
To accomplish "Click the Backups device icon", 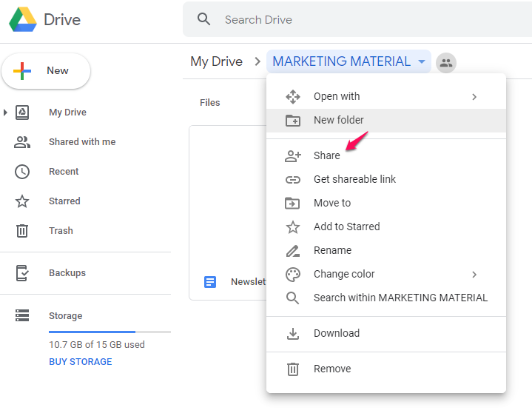I will tap(22, 273).
